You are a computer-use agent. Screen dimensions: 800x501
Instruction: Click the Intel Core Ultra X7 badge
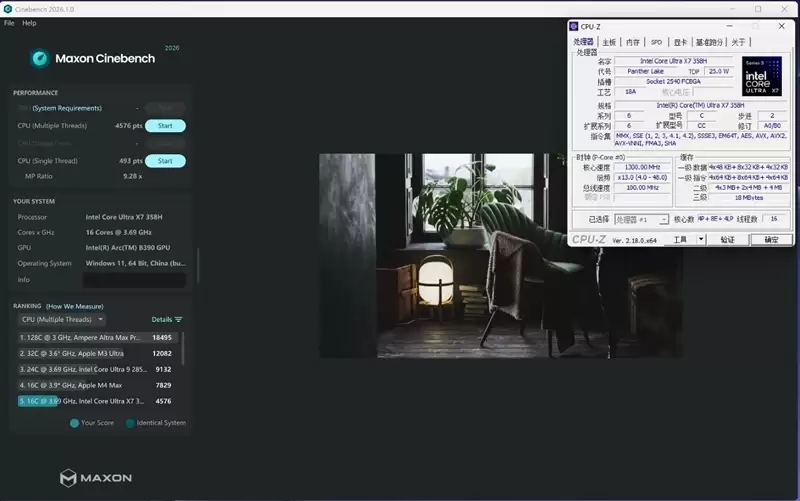(x=762, y=77)
